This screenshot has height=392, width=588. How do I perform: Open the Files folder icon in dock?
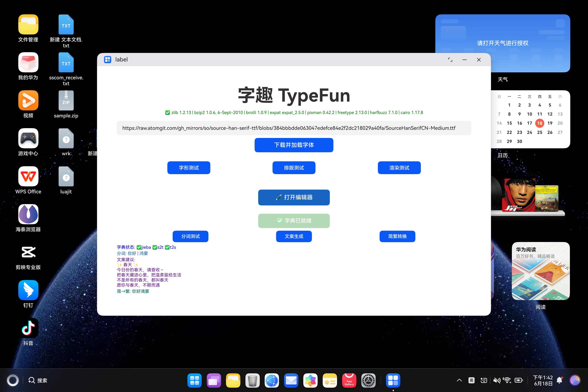pyautogui.click(x=233, y=381)
